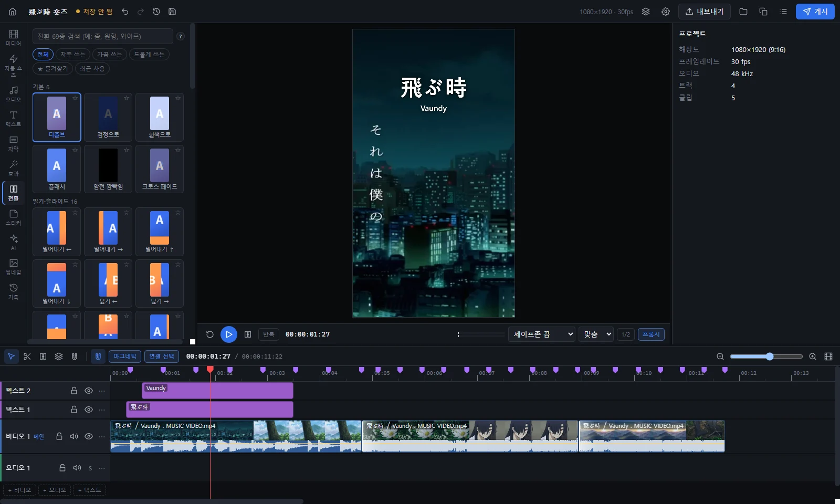Open more options for 오디오 1 track
Viewport: 840px width, 504px height.
tap(102, 468)
